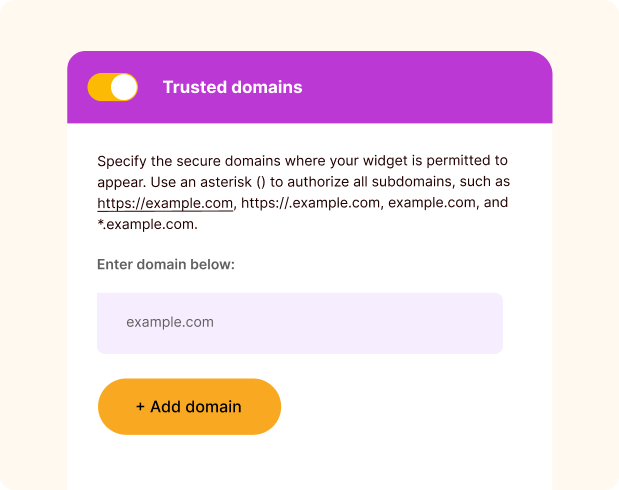Viewport: 619px width, 490px height.
Task: Click the plus sign on Add domain
Action: coord(141,407)
